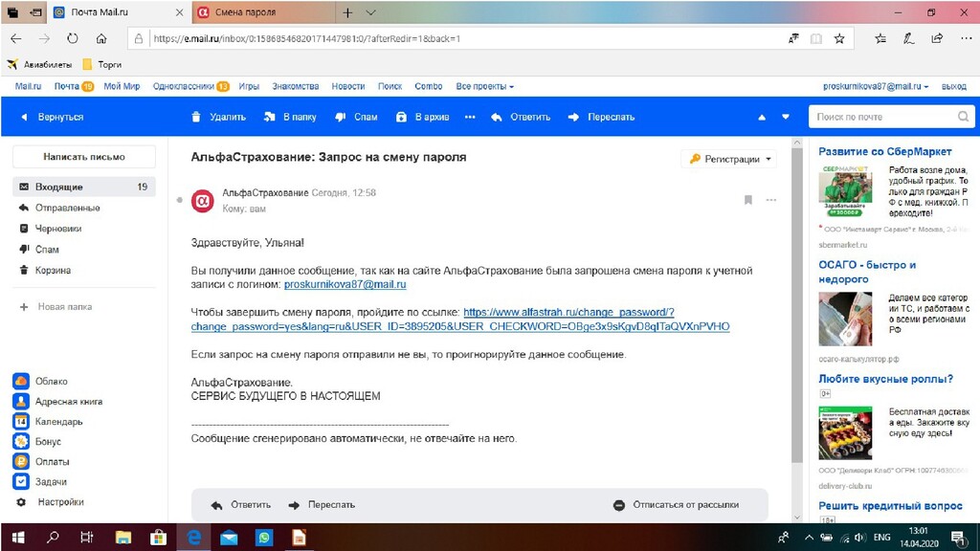Open File Explorer from taskbar

pyautogui.click(x=123, y=538)
